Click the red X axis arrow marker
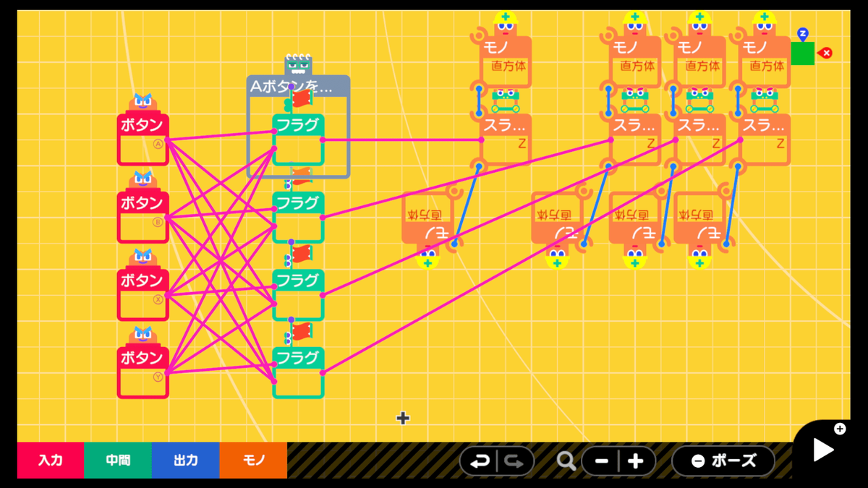The width and height of the screenshot is (868, 488). click(824, 53)
